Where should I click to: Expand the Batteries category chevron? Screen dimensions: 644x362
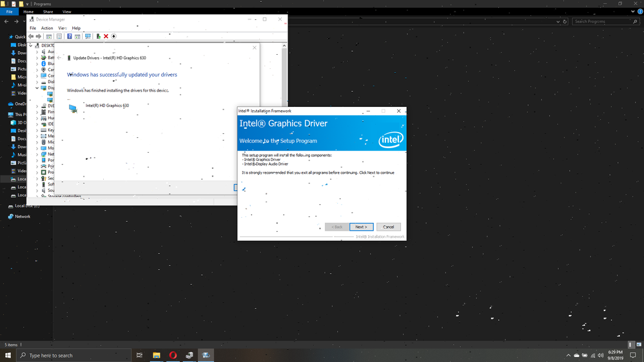pos(37,58)
